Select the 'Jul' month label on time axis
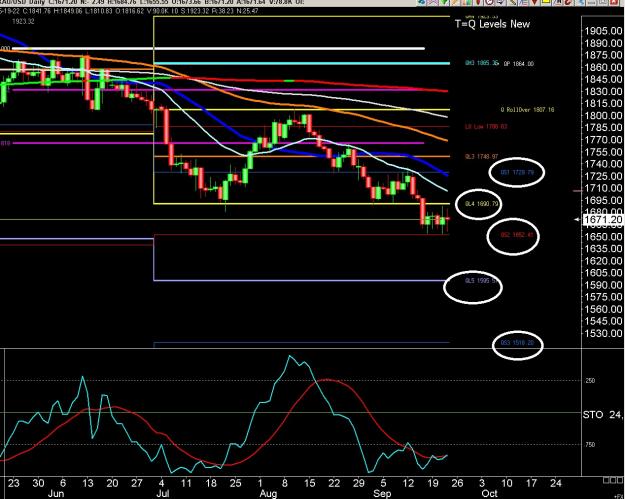Image resolution: width=625 pixels, height=499 pixels. pos(162,494)
